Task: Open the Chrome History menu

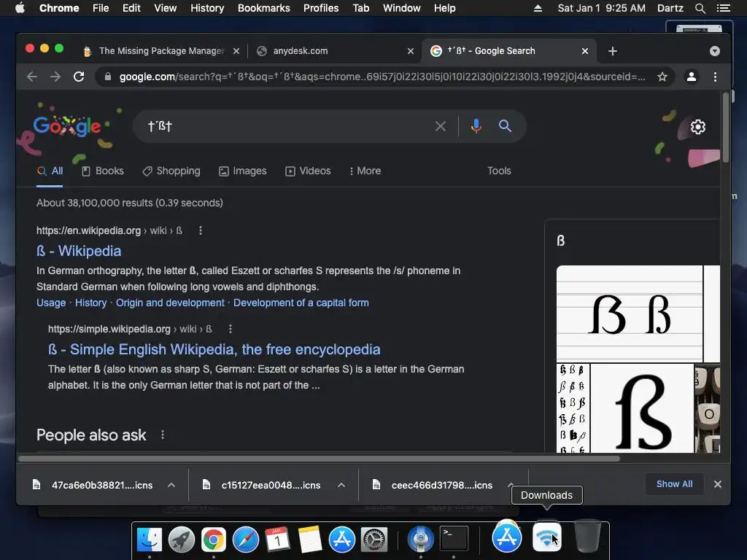Action: click(x=207, y=8)
